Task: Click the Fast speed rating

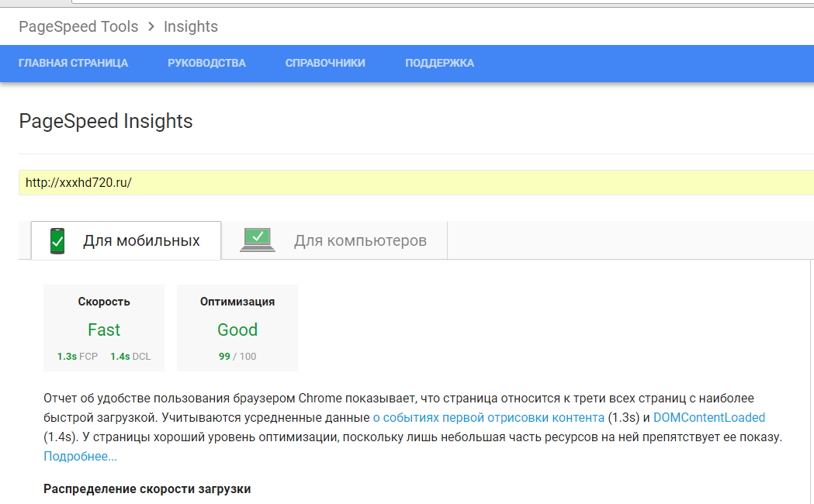Action: (x=104, y=330)
